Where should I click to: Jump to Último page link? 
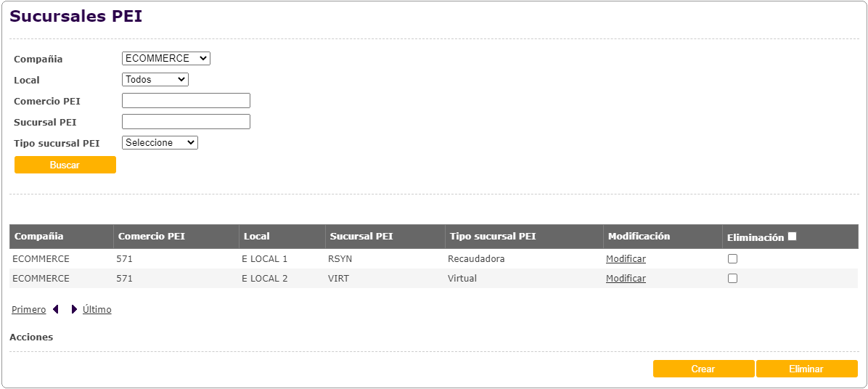(x=97, y=310)
